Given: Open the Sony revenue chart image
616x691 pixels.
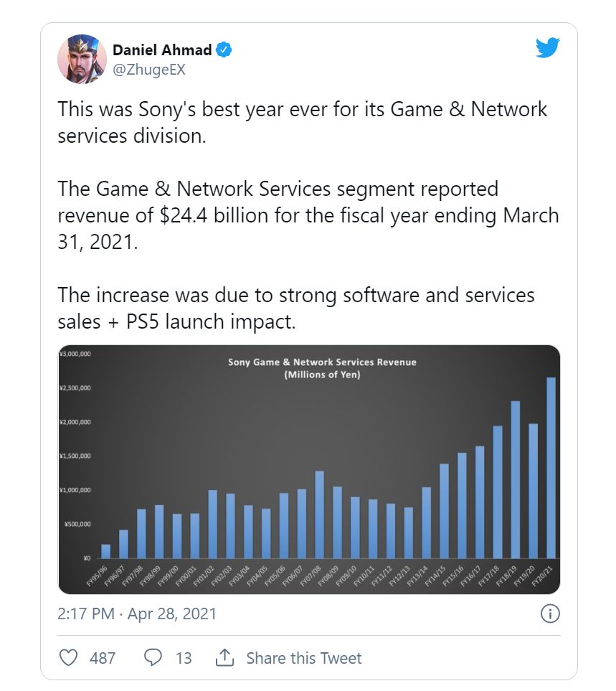Looking at the screenshot, I should click(x=309, y=469).
